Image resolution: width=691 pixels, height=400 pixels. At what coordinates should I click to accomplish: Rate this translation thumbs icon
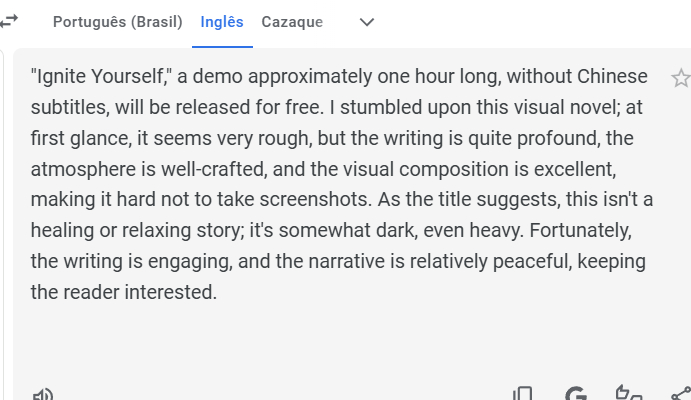pyautogui.click(x=628, y=395)
